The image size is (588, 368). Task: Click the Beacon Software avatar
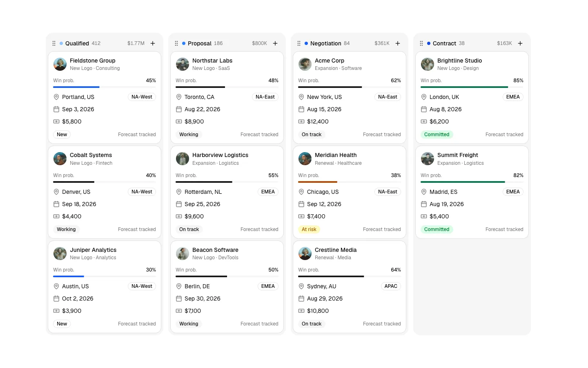tap(183, 254)
